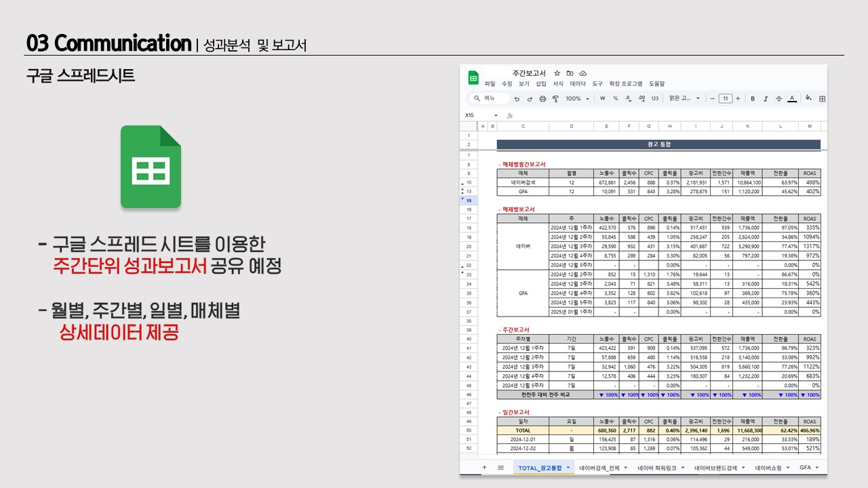The width and height of the screenshot is (868, 488).
Task: Select the TOTAL row cell in 일간보고서
Action: pyautogui.click(x=523, y=430)
